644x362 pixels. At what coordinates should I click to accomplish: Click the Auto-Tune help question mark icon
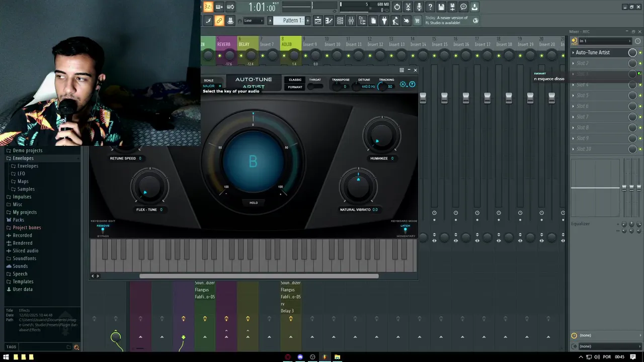tap(412, 84)
